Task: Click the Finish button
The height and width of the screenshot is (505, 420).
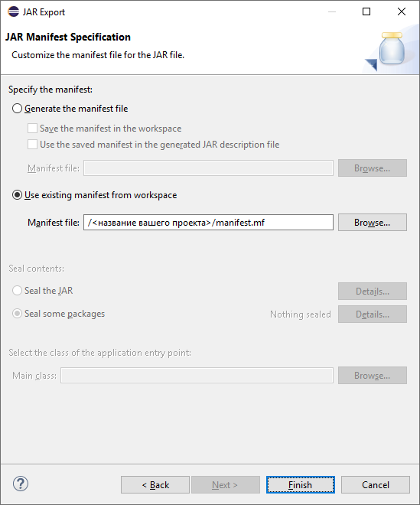Action: click(300, 484)
